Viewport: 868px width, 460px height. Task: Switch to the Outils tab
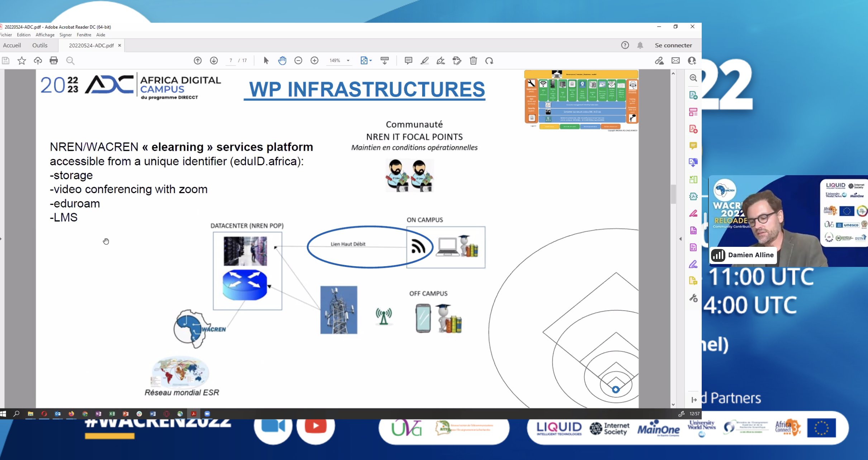pyautogui.click(x=40, y=45)
